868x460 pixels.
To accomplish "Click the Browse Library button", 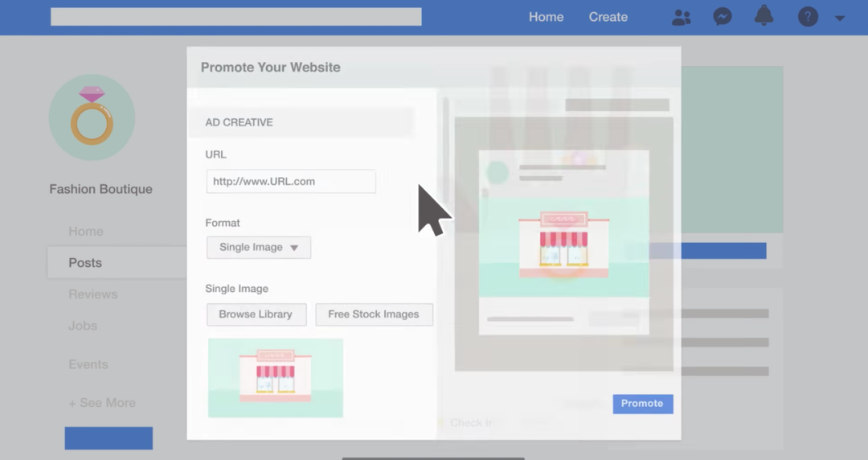I will click(x=256, y=314).
